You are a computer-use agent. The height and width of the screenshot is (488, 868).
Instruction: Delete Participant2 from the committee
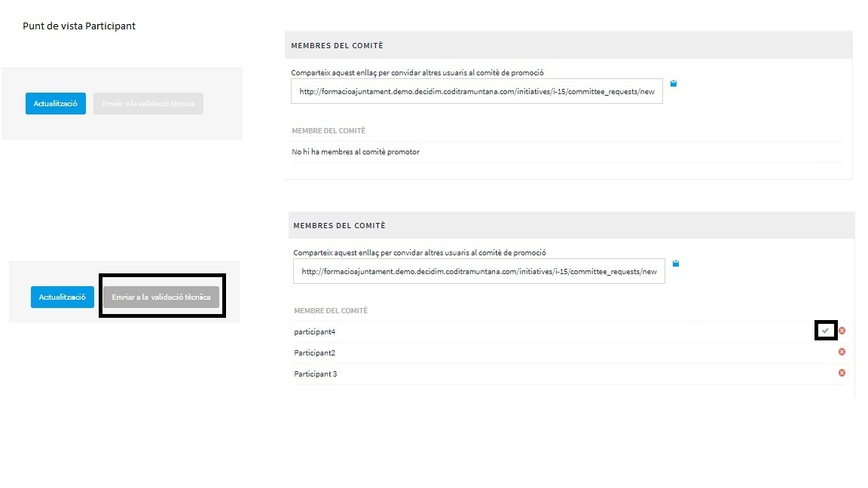coord(842,352)
